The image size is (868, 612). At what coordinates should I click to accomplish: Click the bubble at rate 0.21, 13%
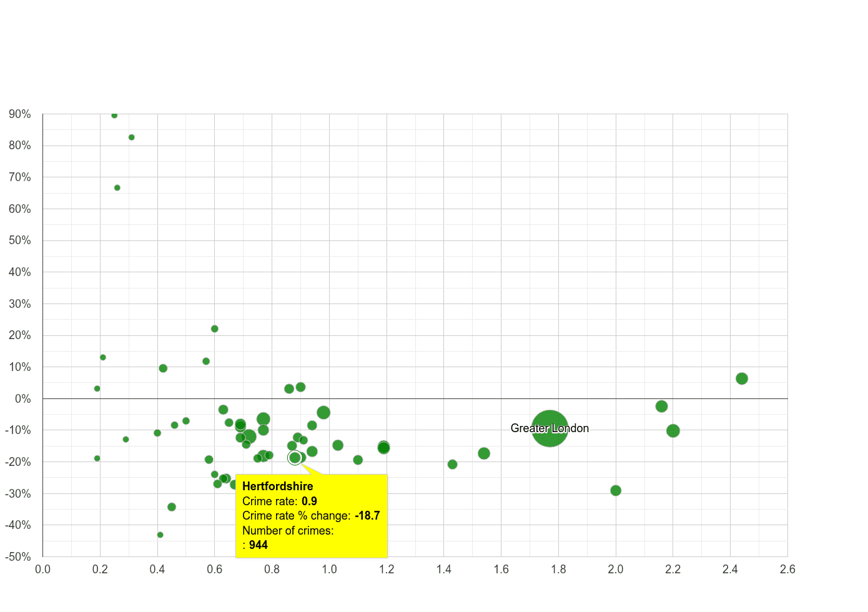[103, 358]
